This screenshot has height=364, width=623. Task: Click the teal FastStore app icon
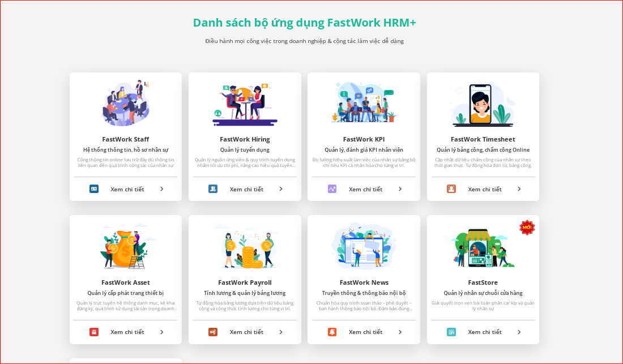(450, 332)
